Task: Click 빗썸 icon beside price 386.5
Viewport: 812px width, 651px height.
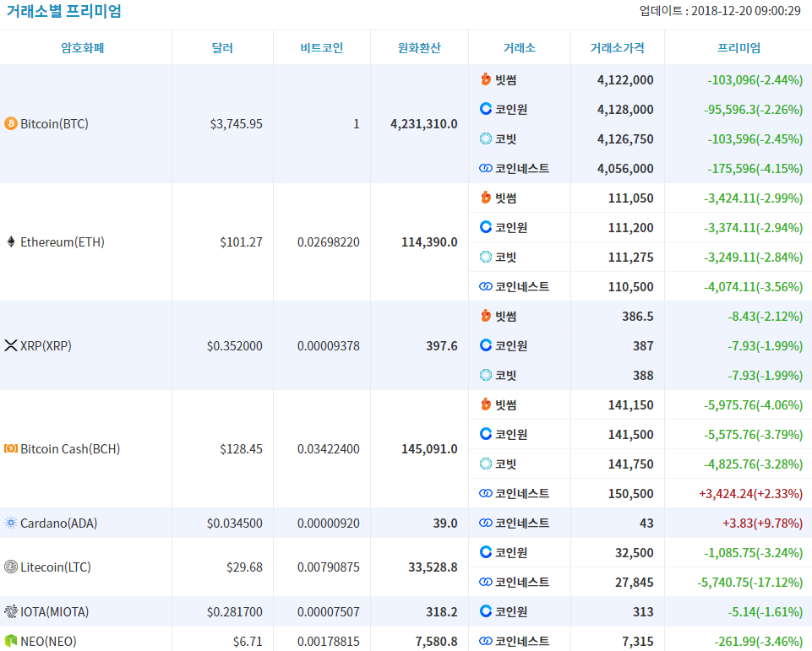Action: [x=486, y=315]
